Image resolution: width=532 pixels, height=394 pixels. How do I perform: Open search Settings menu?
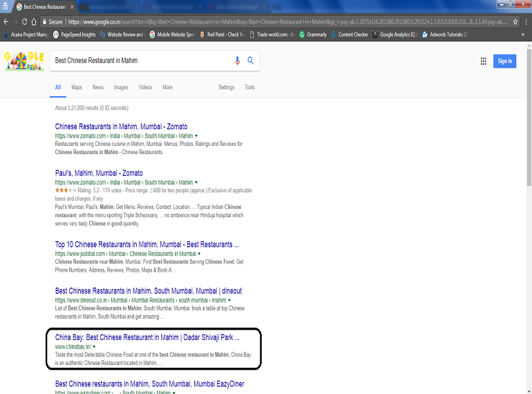(227, 87)
